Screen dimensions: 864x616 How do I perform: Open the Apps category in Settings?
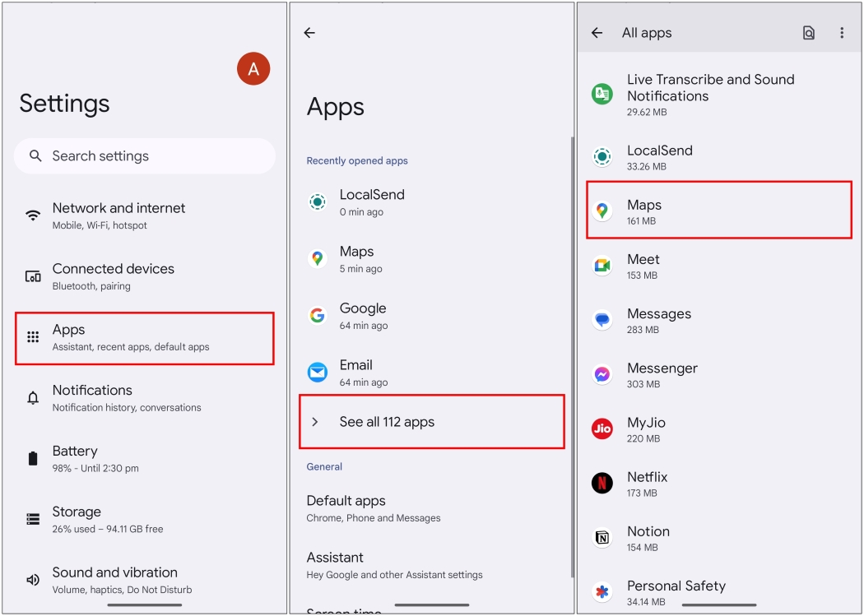pyautogui.click(x=144, y=337)
